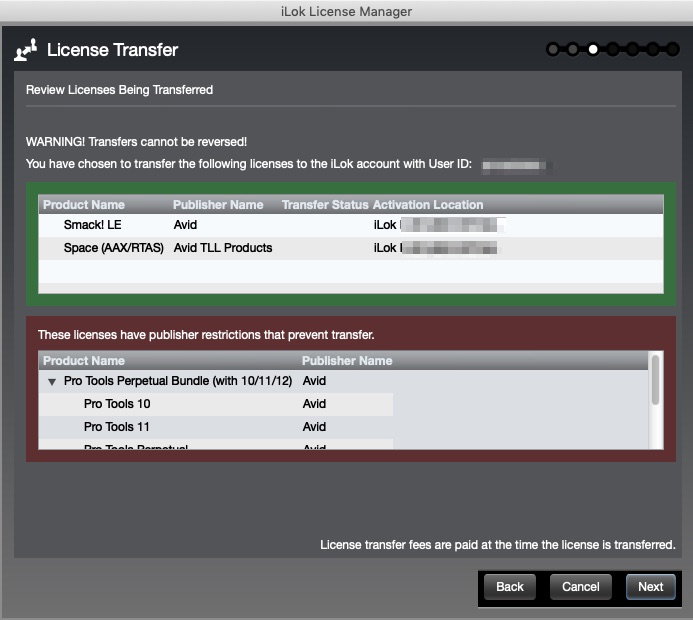Click Product Name header in transferable list
Image resolution: width=693 pixels, height=620 pixels.
(x=84, y=205)
